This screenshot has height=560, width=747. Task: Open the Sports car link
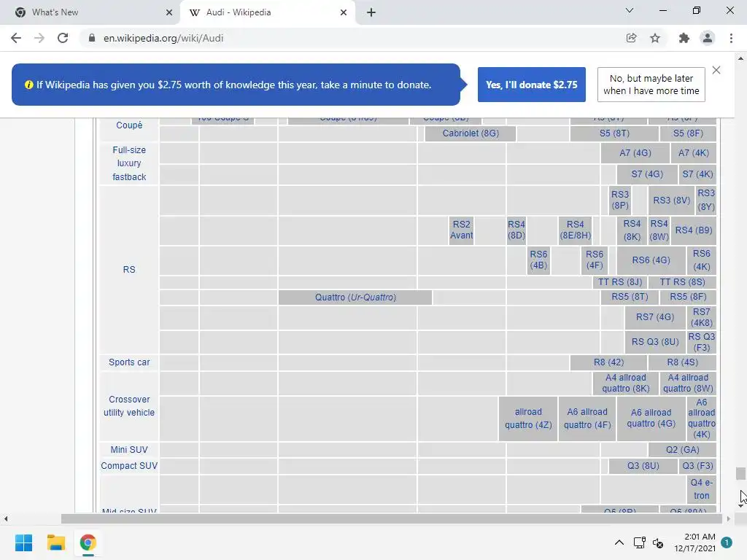pos(129,362)
